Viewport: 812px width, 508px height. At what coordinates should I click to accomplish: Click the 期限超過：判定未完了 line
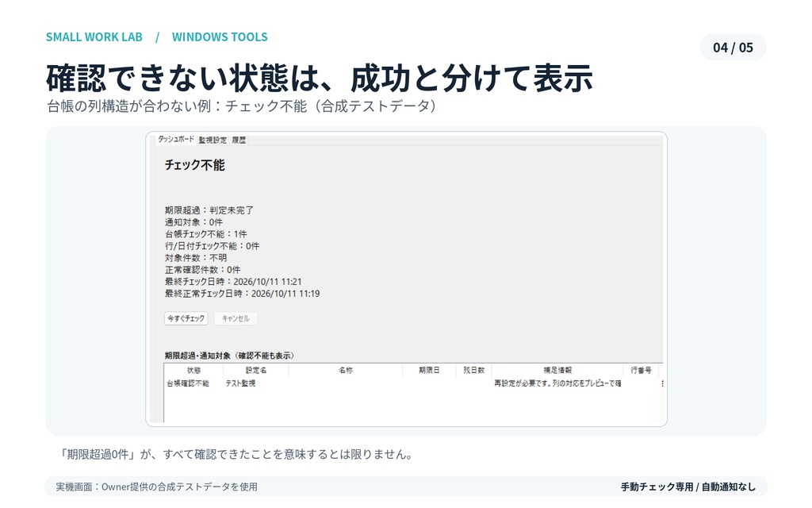coord(209,210)
